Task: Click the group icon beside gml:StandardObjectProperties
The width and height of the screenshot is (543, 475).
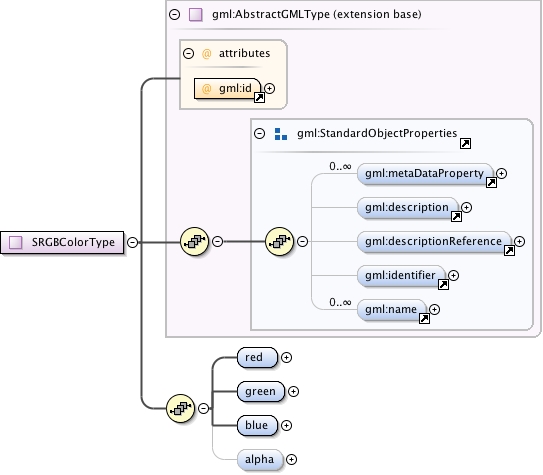Action: [281, 134]
